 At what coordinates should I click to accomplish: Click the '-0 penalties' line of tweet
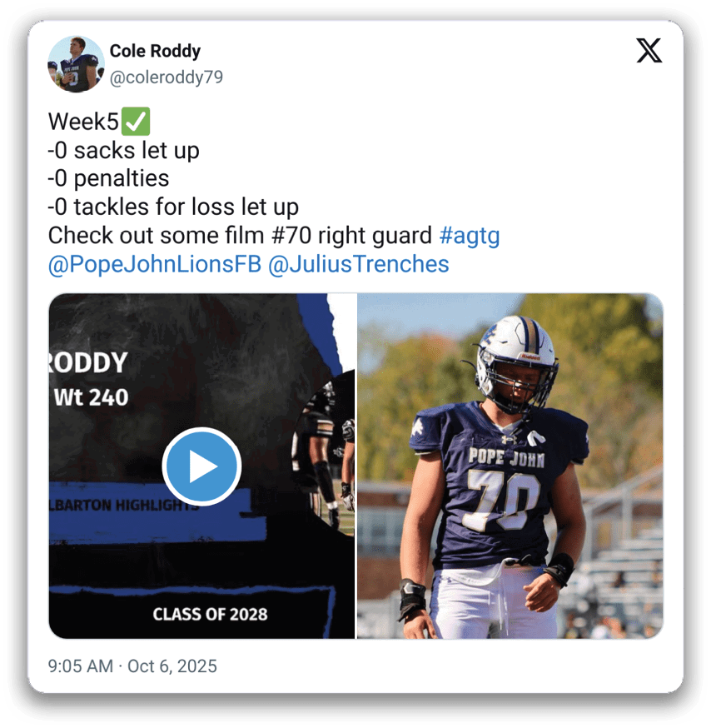tap(108, 178)
